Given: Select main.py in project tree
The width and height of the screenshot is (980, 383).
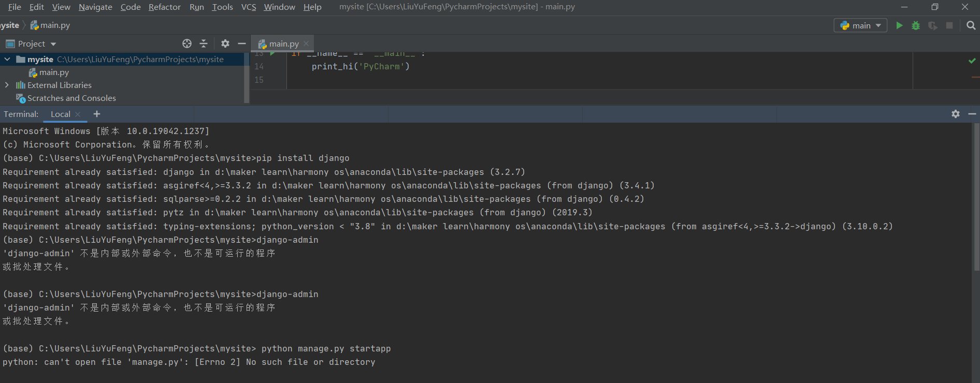Looking at the screenshot, I should [x=49, y=72].
